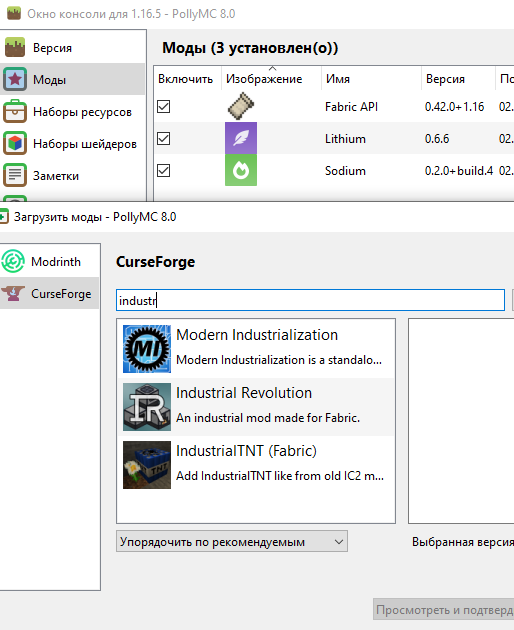Click the Наборы ресурсов sidebar label

click(x=82, y=112)
